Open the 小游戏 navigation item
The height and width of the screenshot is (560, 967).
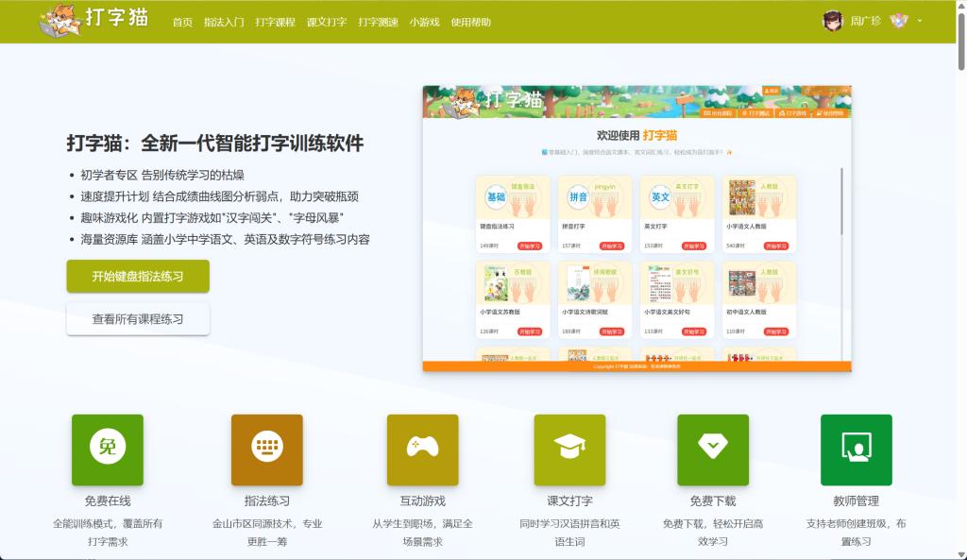click(x=424, y=22)
